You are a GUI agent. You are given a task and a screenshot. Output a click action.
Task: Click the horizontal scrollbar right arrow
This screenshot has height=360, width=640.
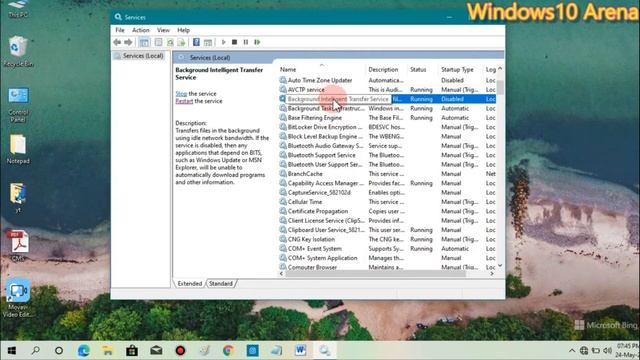click(492, 274)
